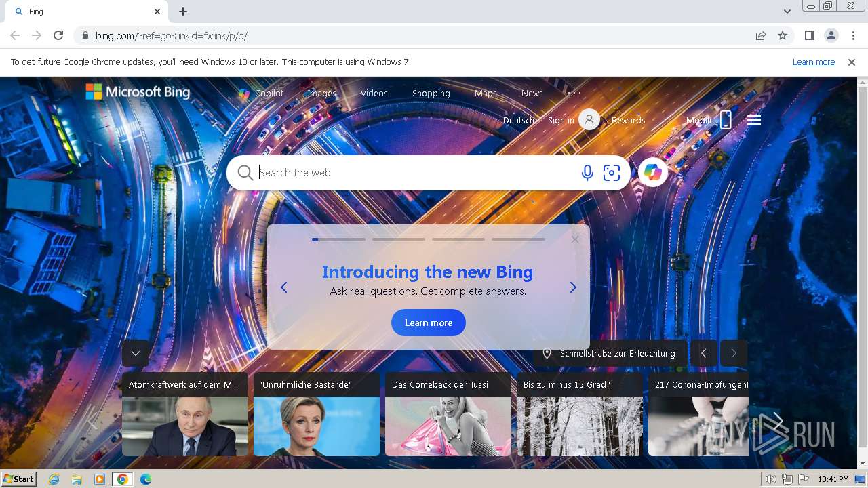Screen dimensions: 868x488
Task: Select first promo slide indicator
Action: click(x=338, y=239)
